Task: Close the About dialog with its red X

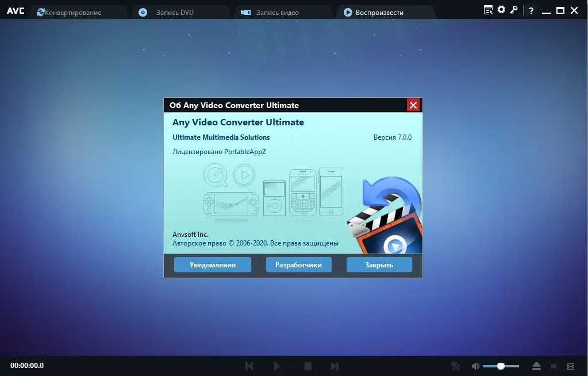Action: (x=413, y=105)
